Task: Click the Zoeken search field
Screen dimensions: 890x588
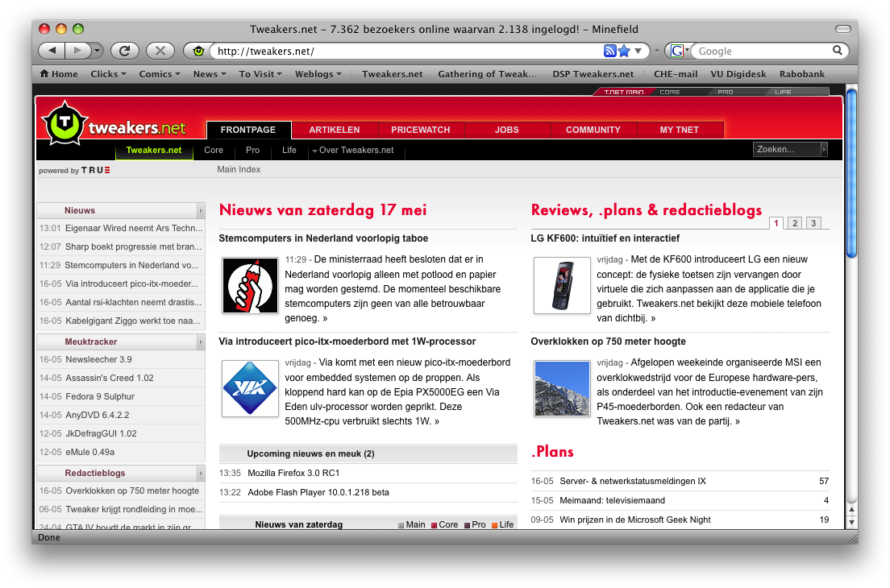Action: (788, 149)
